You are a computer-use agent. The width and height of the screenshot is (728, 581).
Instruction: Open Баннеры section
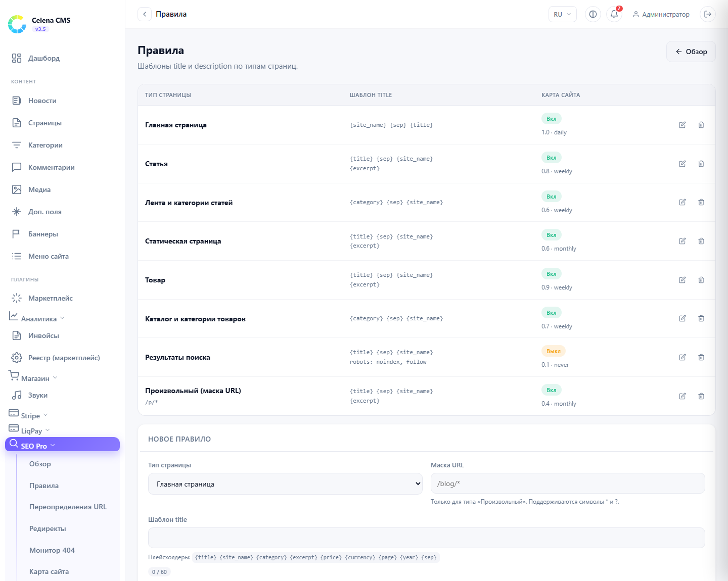63,234
